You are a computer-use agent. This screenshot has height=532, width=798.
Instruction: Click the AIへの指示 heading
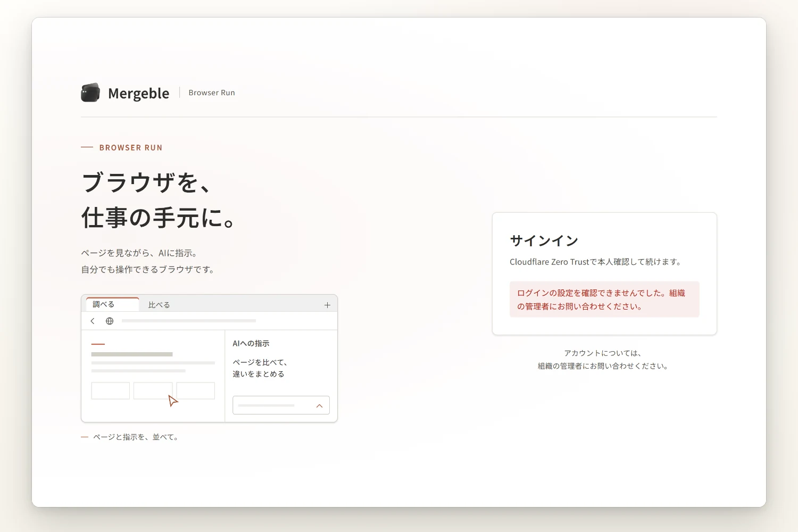251,344
